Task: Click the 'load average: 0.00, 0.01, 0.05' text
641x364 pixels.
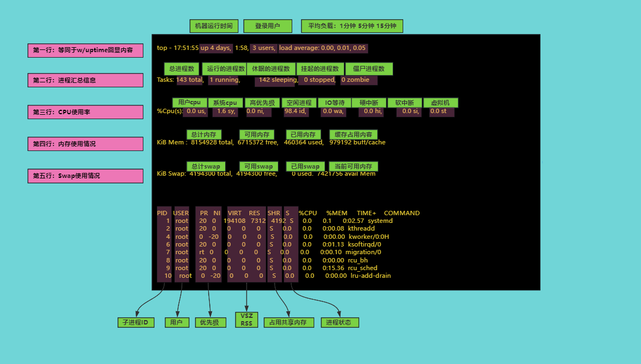Action: coord(322,48)
